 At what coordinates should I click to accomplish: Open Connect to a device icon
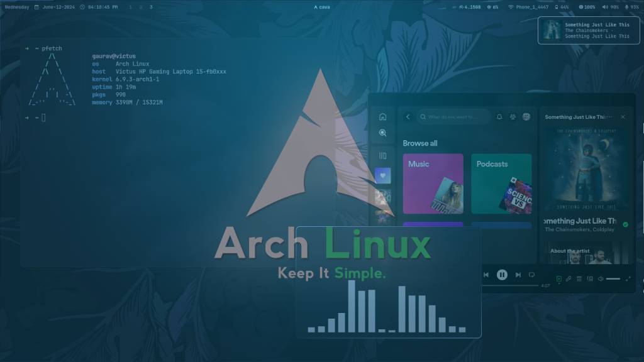(x=590, y=279)
